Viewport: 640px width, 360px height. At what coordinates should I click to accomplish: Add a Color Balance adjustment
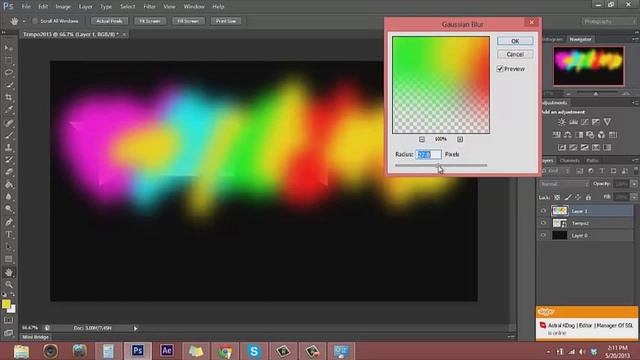tap(568, 135)
